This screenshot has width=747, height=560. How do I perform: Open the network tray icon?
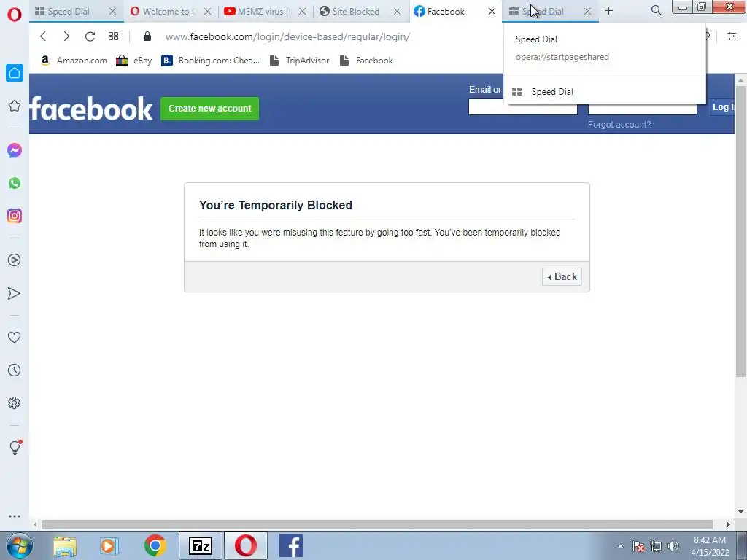pos(656,546)
